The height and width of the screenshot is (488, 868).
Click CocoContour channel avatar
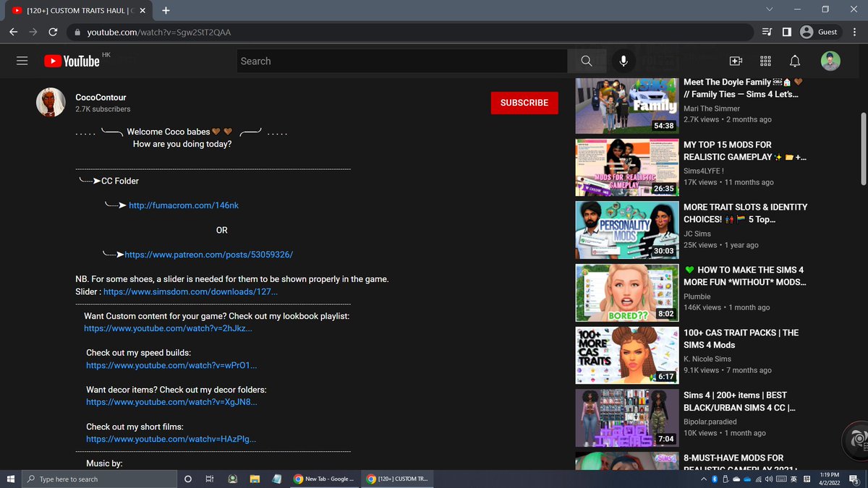click(x=51, y=103)
